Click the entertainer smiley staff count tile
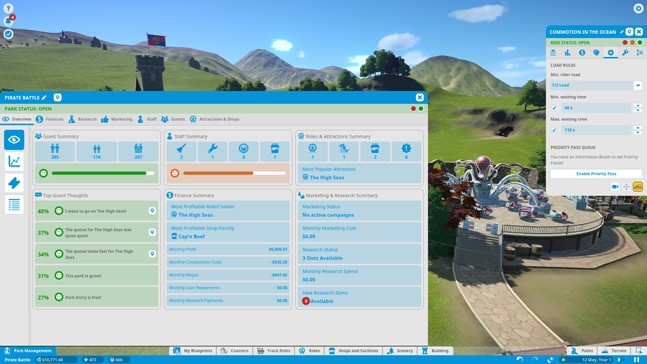Viewport: 647px width, 364px height. point(243,151)
